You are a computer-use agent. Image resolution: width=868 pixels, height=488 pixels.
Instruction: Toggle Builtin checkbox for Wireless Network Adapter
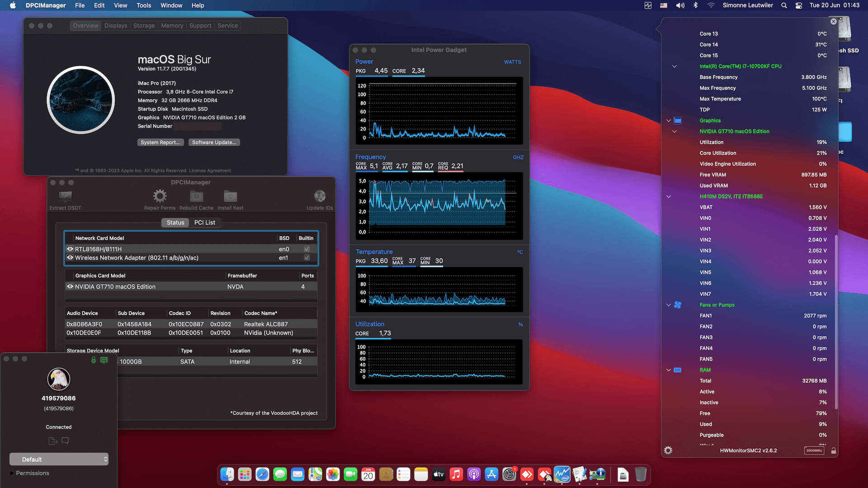tap(307, 258)
